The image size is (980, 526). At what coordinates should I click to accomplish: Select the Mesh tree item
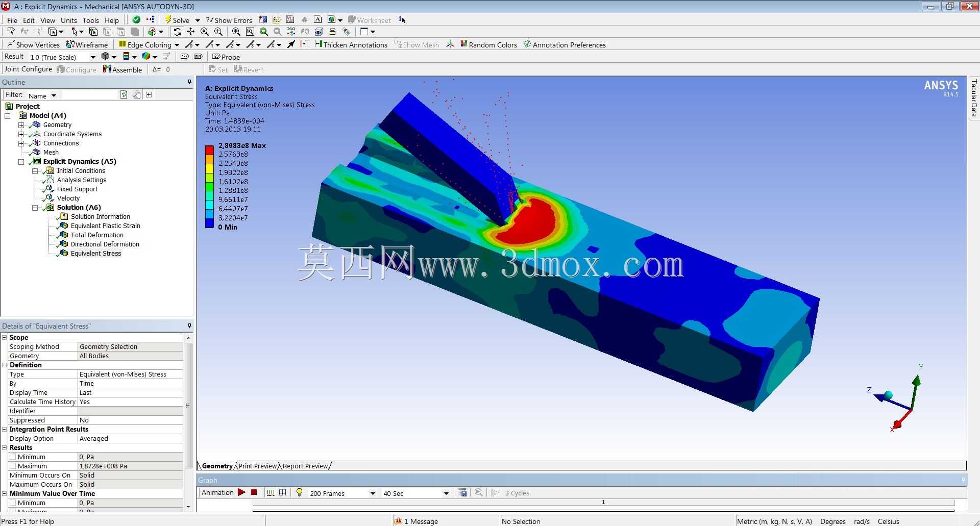51,153
